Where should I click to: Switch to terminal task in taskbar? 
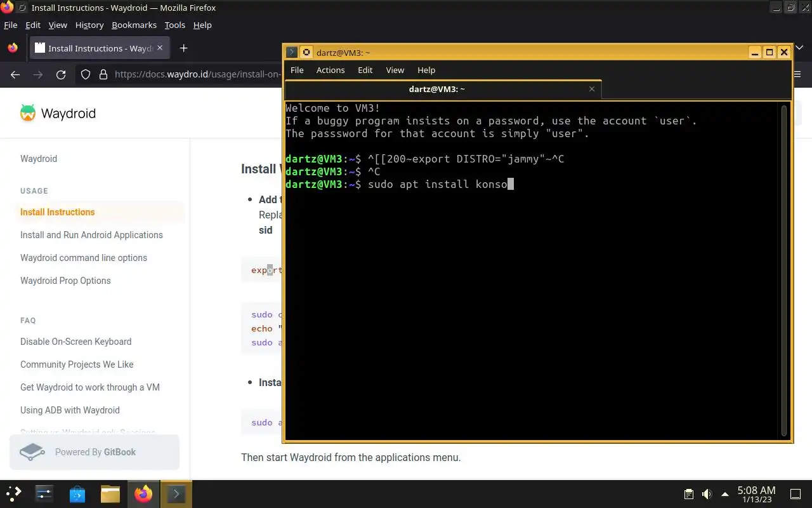click(x=176, y=493)
